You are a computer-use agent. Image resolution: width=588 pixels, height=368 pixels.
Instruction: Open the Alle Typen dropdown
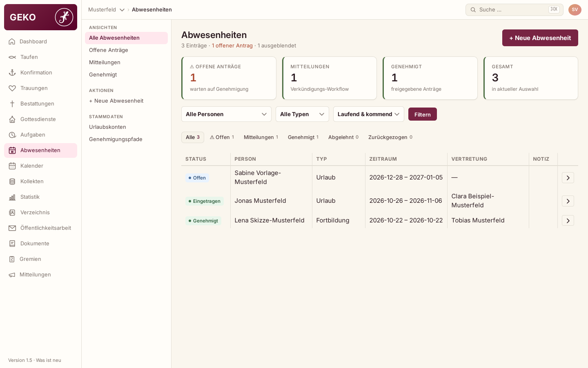tap(302, 114)
